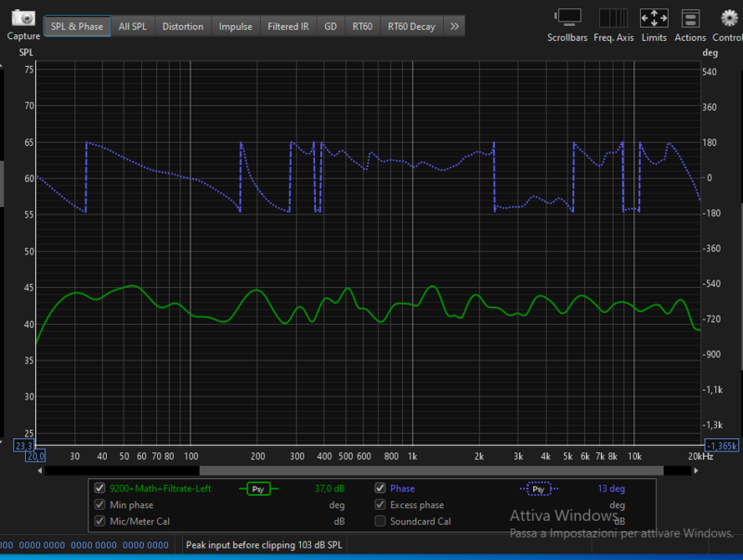
Task: Open the Controls gear icon
Action: click(730, 18)
